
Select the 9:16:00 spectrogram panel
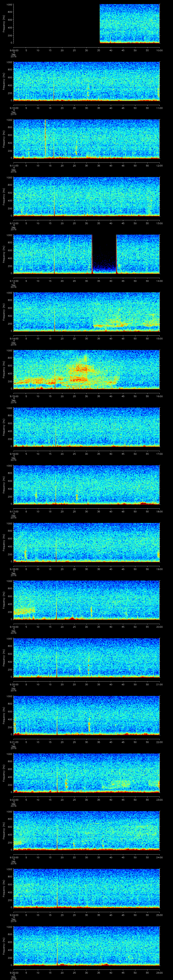[x=87, y=426]
